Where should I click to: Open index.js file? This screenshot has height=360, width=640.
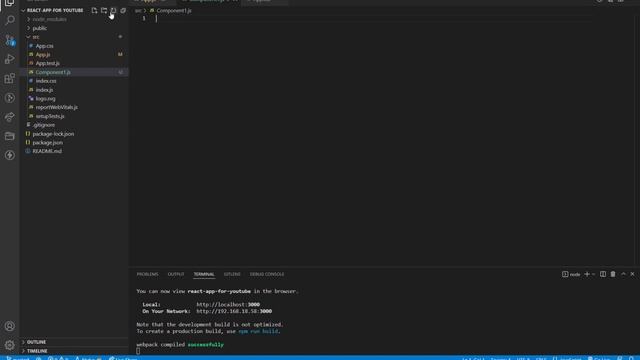(74, 90)
